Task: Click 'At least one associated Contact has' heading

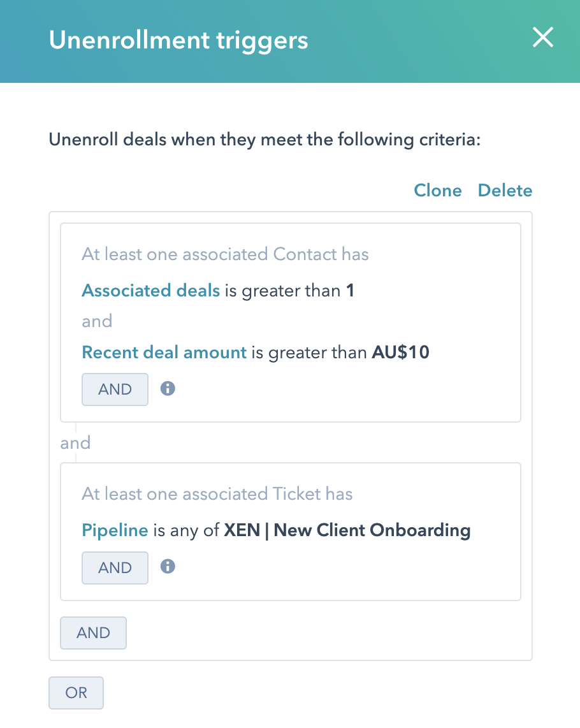Action: click(x=225, y=254)
